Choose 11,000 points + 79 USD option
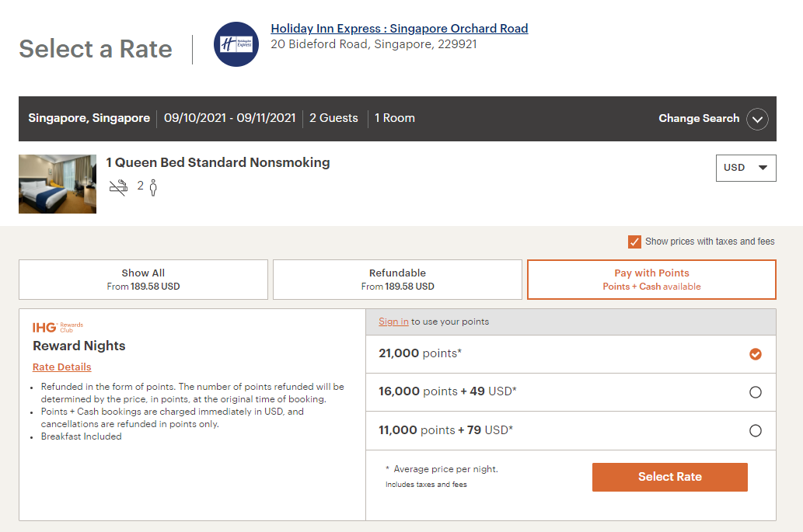The height and width of the screenshot is (532, 803). [756, 431]
